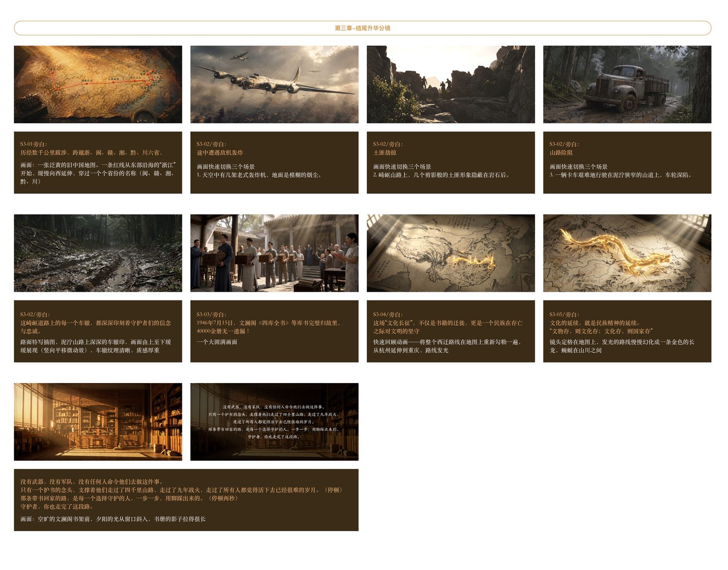Click the text 镜头定格在地图上 description

622,346
